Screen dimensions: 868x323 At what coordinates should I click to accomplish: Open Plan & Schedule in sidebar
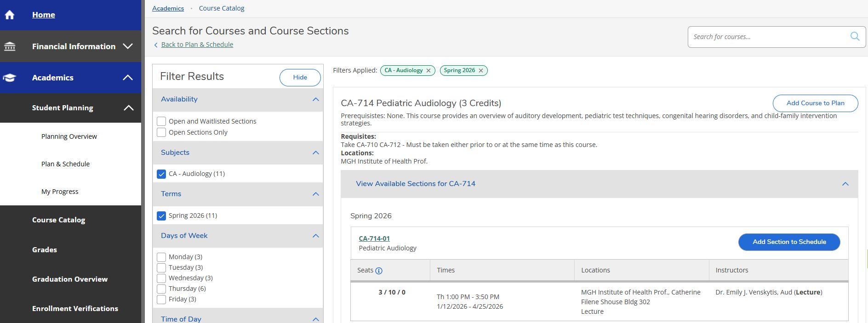click(x=65, y=164)
